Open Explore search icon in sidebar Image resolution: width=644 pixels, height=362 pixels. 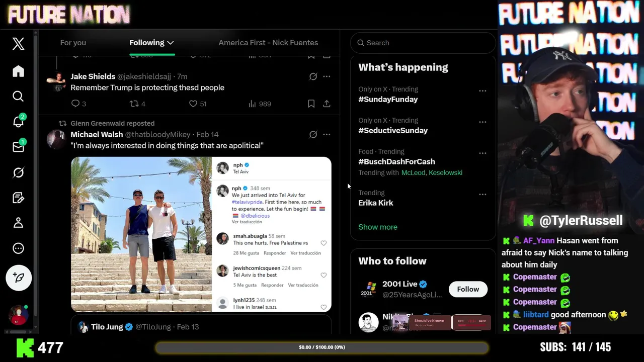pos(18,96)
